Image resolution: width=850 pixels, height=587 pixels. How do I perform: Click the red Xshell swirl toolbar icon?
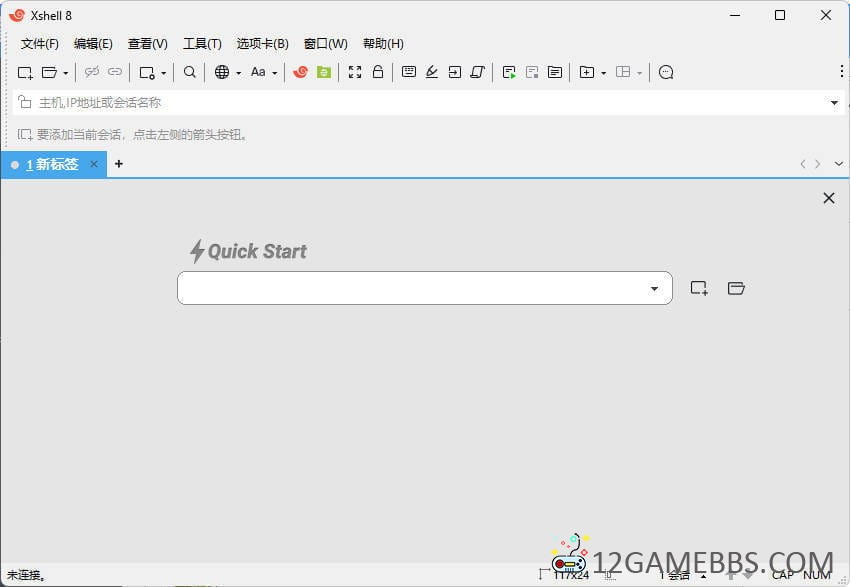[300, 72]
